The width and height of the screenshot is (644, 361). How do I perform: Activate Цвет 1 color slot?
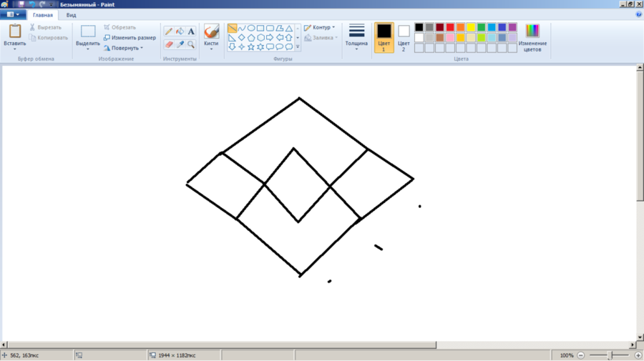point(384,38)
